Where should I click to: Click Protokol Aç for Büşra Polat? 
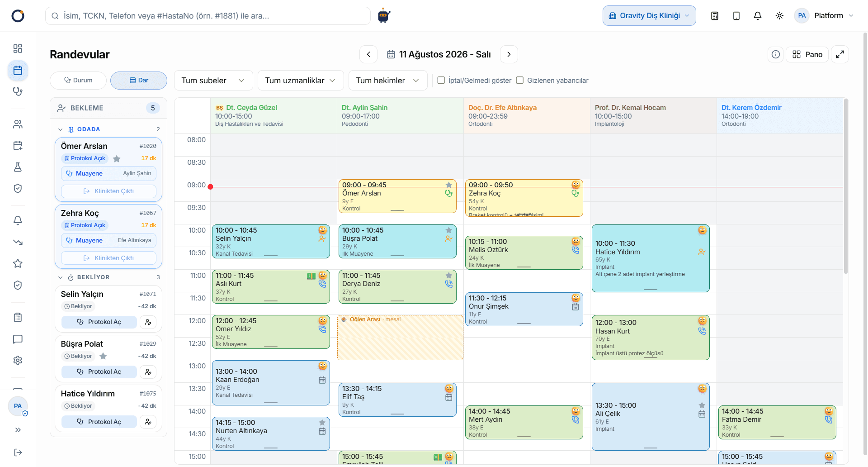click(x=99, y=372)
